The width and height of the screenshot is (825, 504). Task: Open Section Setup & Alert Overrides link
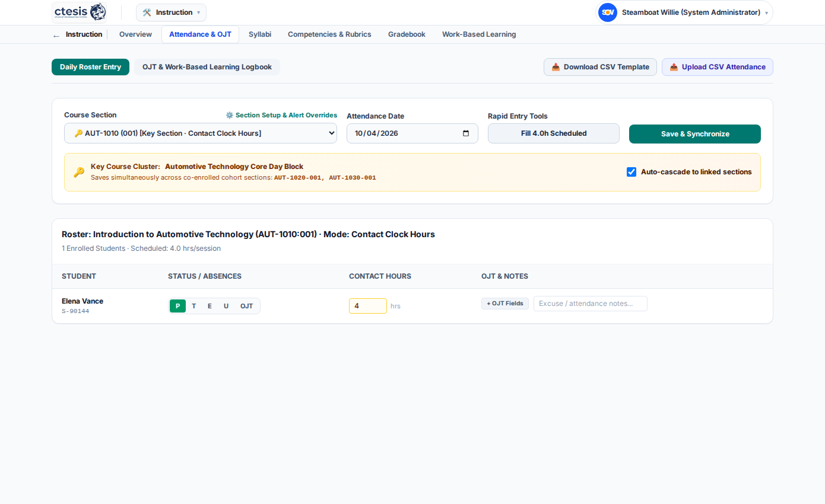point(281,115)
